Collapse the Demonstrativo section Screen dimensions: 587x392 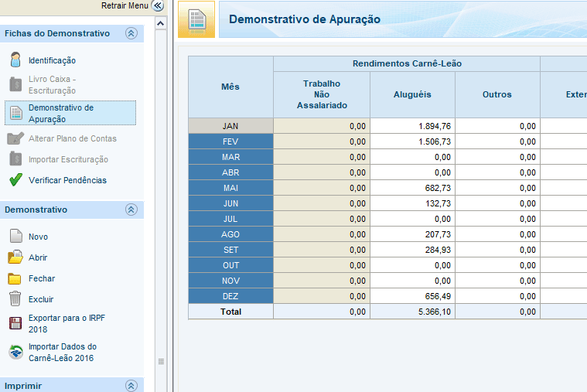point(131,210)
